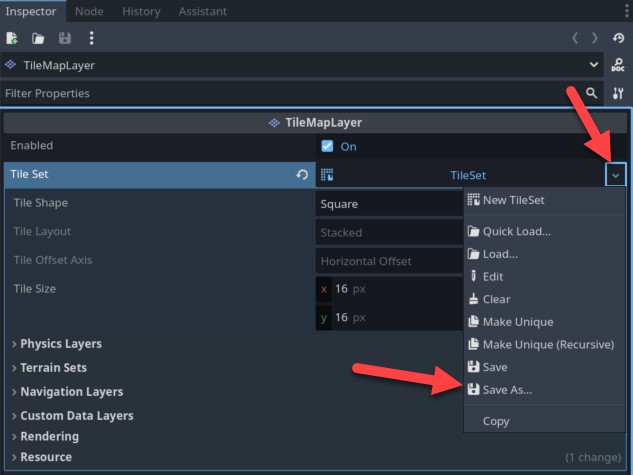This screenshot has height=475, width=633.
Task: Switch to the Inspector tab
Action: point(31,11)
